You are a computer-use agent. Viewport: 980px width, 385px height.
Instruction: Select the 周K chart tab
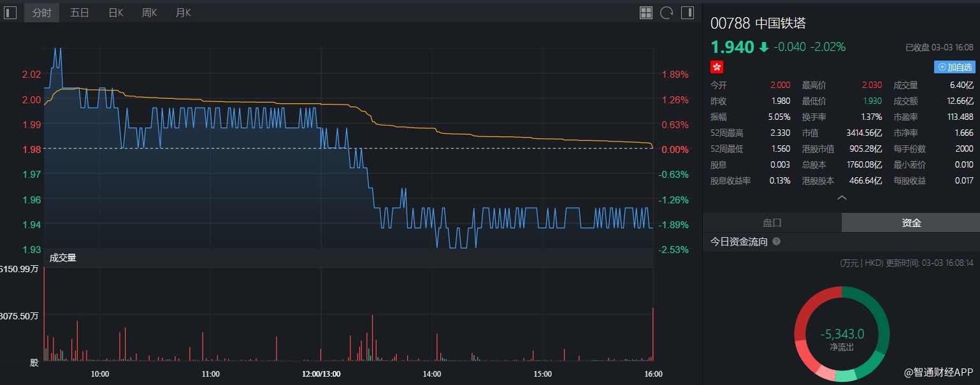tap(150, 13)
